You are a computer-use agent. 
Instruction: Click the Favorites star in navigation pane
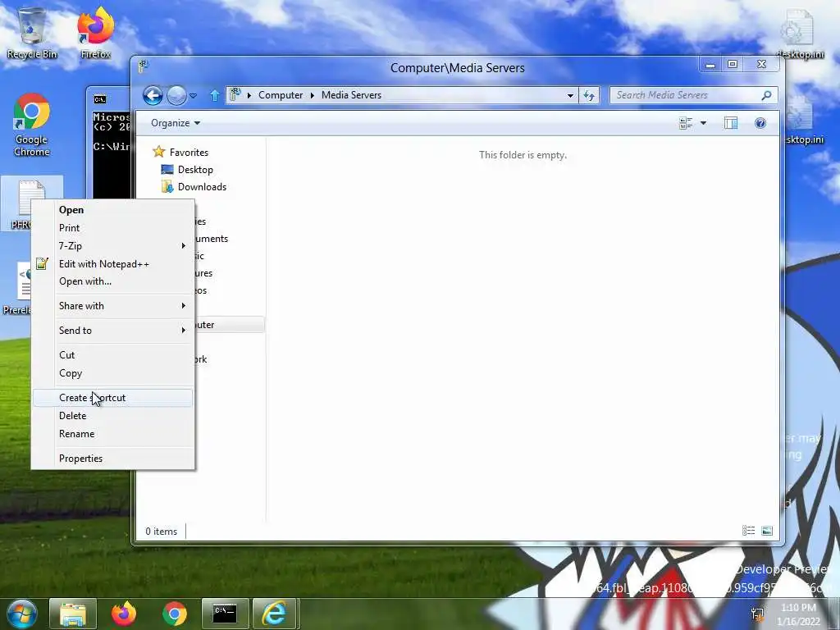click(x=158, y=152)
